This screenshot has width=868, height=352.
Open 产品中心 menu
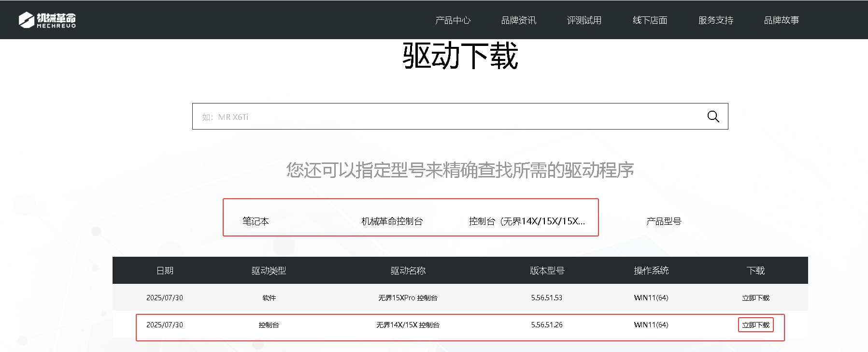coord(453,20)
